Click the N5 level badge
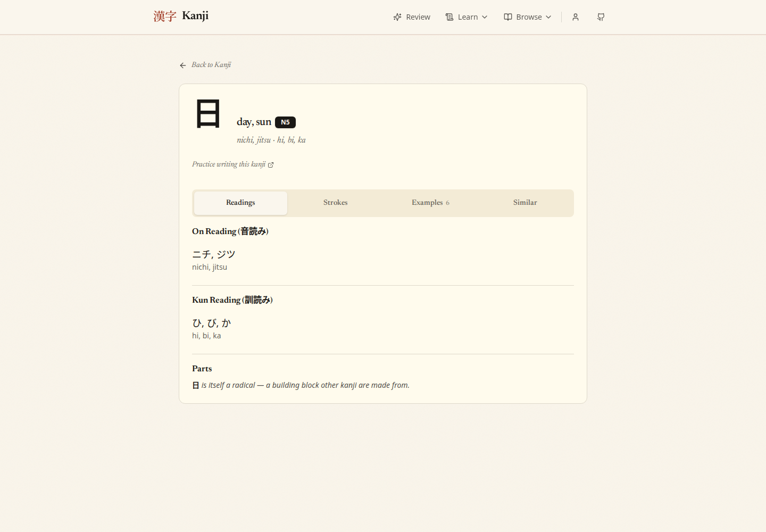Screen dimensions: 766x532 [285, 122]
